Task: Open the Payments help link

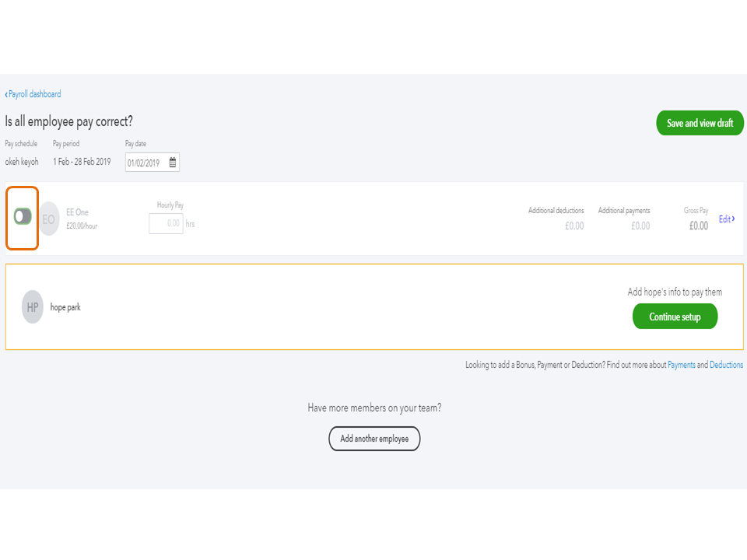Action: point(682,365)
